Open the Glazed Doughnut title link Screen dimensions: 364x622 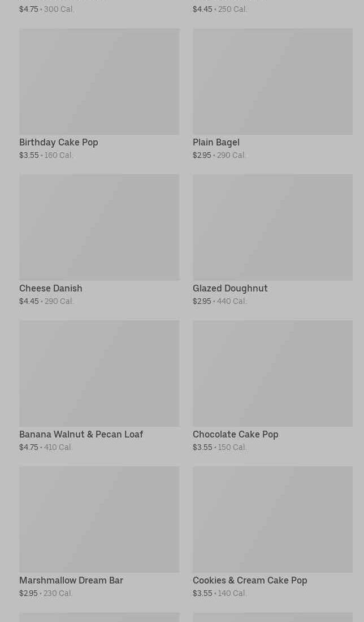230,288
